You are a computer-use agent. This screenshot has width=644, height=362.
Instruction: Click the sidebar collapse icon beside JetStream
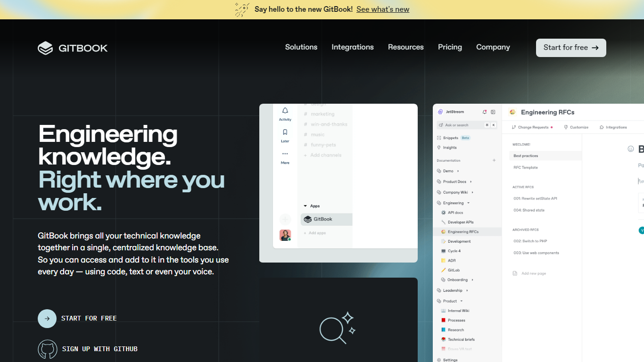pos(493,112)
